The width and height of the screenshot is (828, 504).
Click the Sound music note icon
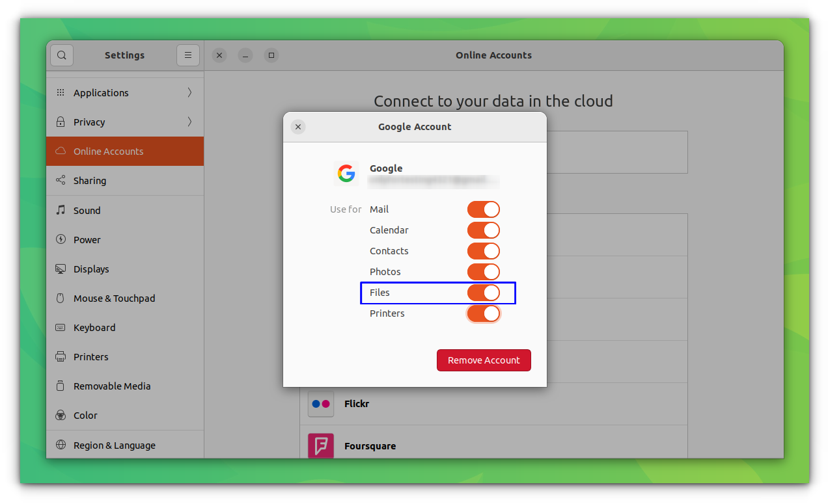tap(61, 210)
